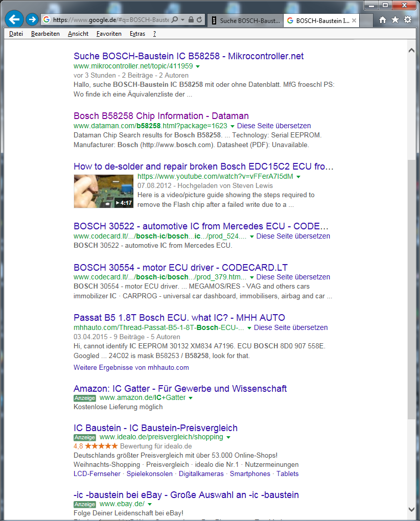Image resolution: width=420 pixels, height=521 pixels.
Task: Reload the page with refresh icon
Action: (199, 19)
